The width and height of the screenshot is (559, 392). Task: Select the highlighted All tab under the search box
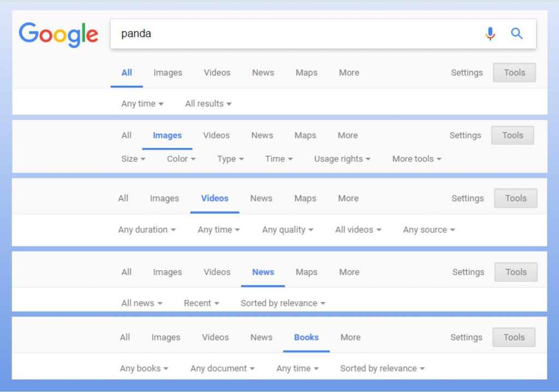tap(127, 73)
